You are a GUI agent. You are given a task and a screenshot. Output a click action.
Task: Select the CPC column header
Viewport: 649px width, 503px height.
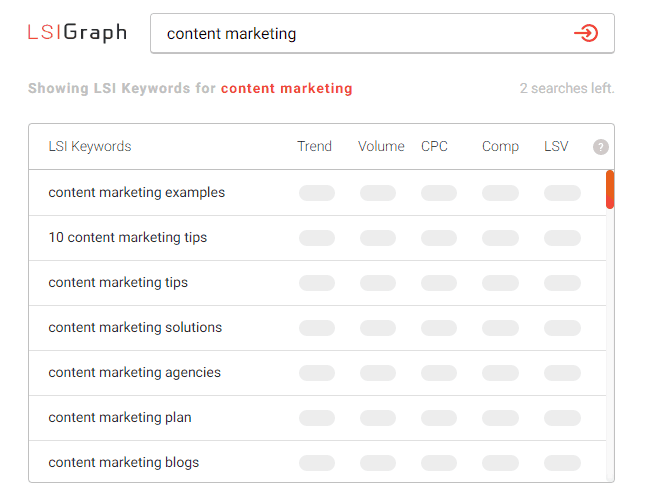[434, 146]
